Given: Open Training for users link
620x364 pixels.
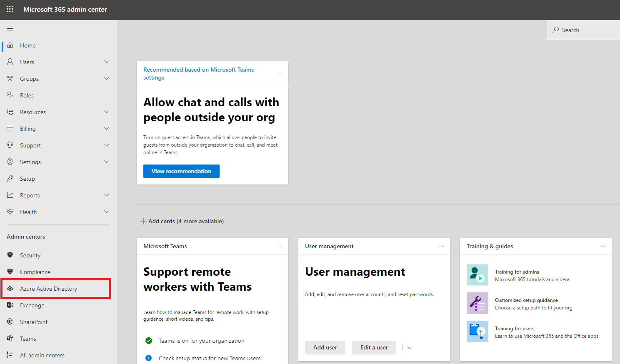Looking at the screenshot, I should (x=515, y=329).
